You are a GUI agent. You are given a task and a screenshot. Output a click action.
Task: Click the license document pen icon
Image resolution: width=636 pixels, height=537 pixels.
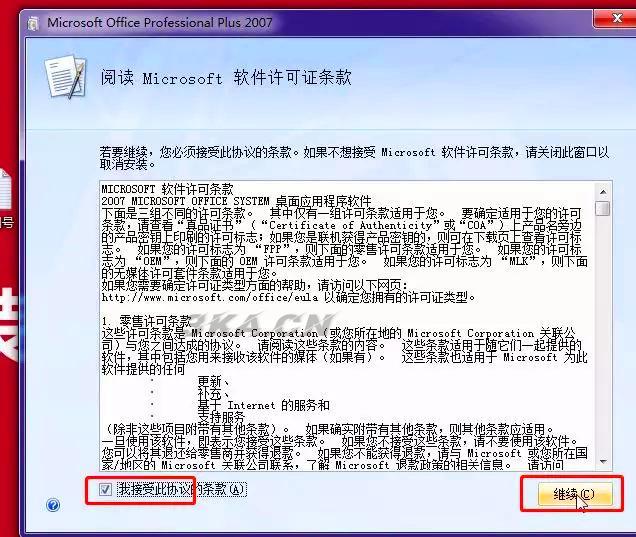[x=65, y=77]
